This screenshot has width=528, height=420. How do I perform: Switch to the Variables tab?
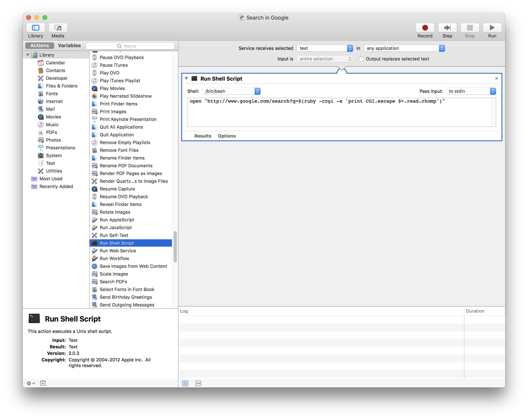(x=69, y=46)
